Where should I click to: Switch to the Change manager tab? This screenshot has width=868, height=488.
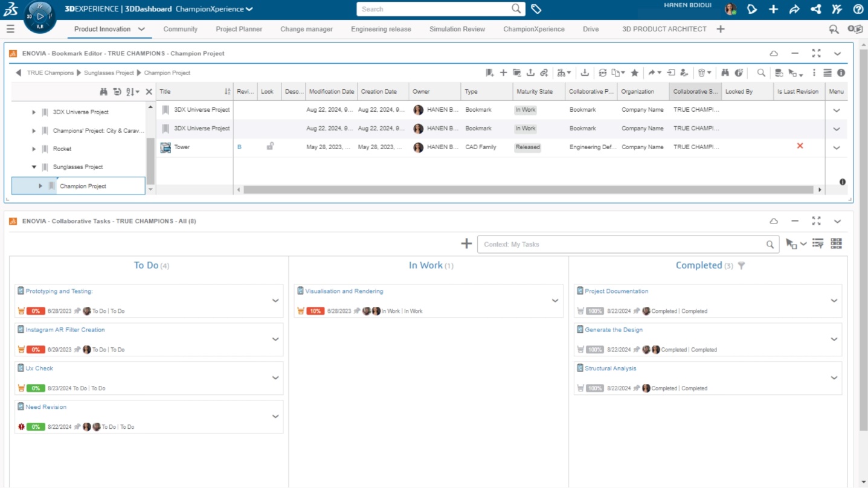click(x=307, y=29)
